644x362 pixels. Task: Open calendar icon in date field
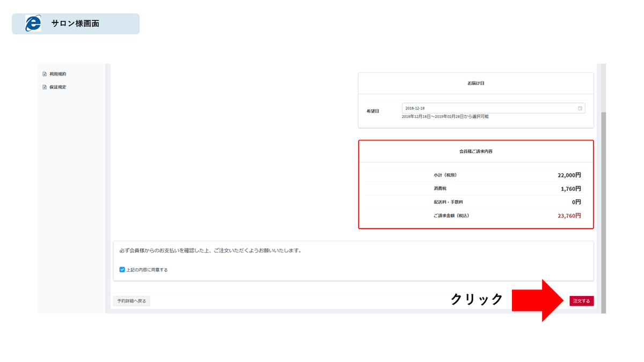[x=580, y=108]
